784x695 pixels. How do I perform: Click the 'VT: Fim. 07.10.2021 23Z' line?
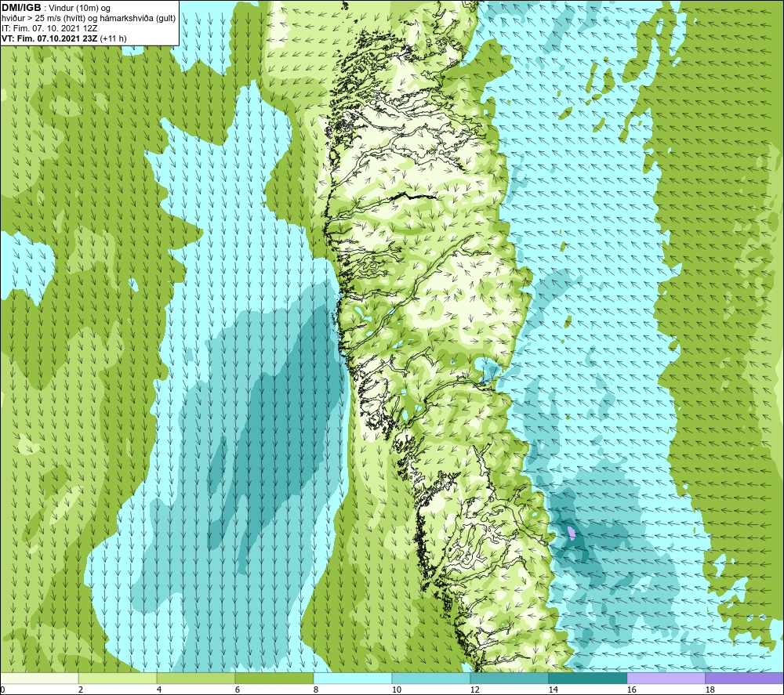pyautogui.click(x=49, y=38)
